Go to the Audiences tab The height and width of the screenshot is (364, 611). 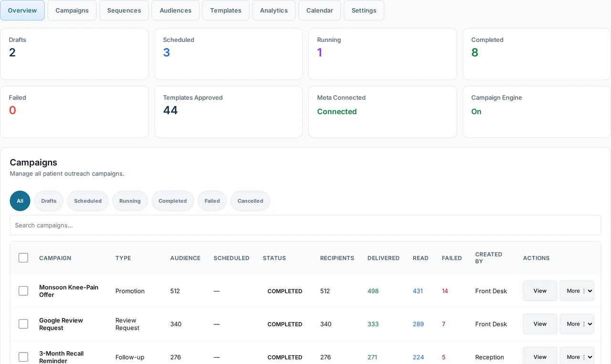click(x=176, y=10)
